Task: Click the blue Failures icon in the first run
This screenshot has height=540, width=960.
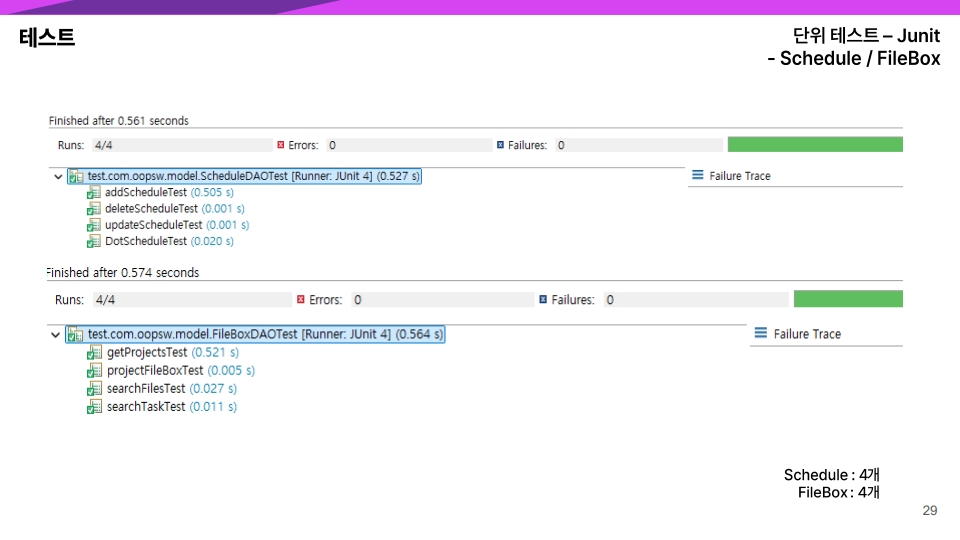Action: (x=500, y=145)
